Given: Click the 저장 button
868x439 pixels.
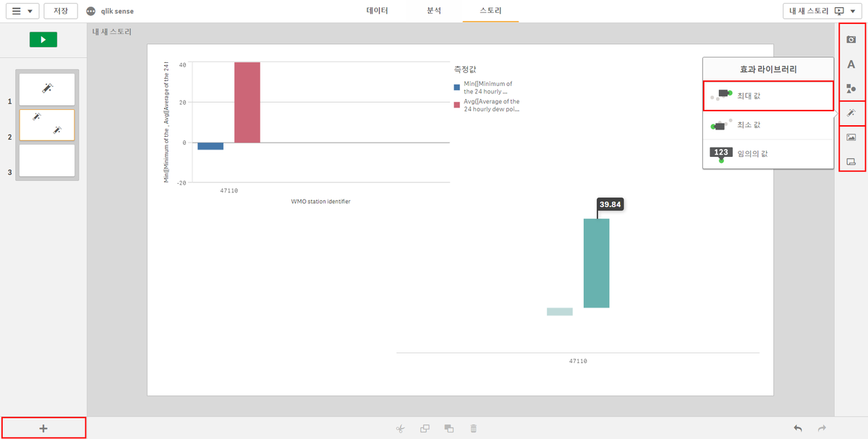Looking at the screenshot, I should [61, 12].
